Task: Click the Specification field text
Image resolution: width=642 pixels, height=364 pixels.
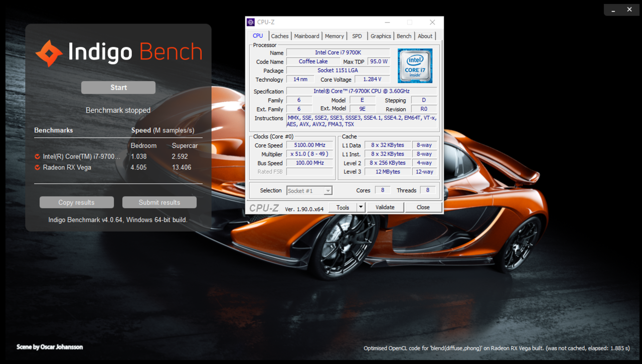Action: [362, 91]
